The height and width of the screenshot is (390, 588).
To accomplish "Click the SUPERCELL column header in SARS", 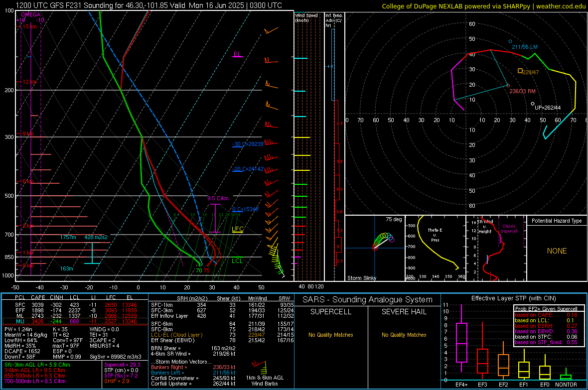I will point(331,312).
